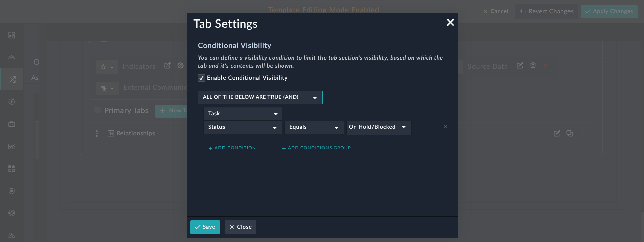Screen dimensions: 644x242
Task: Duplicate the Relationships tab entry
Action: point(569,134)
